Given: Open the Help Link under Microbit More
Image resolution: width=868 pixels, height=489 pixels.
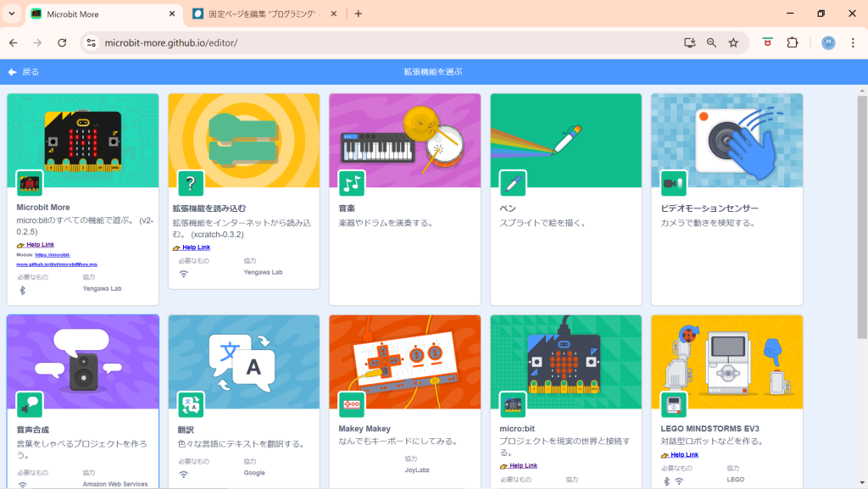Looking at the screenshot, I should click(39, 245).
